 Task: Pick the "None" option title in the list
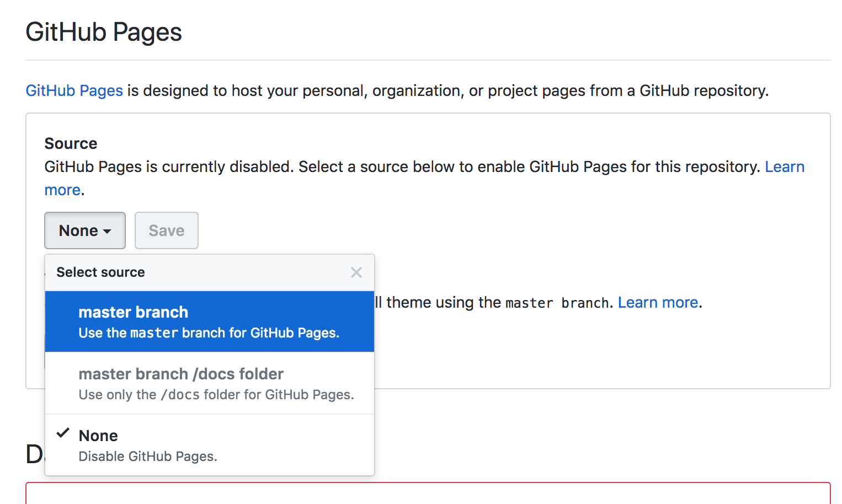(98, 436)
